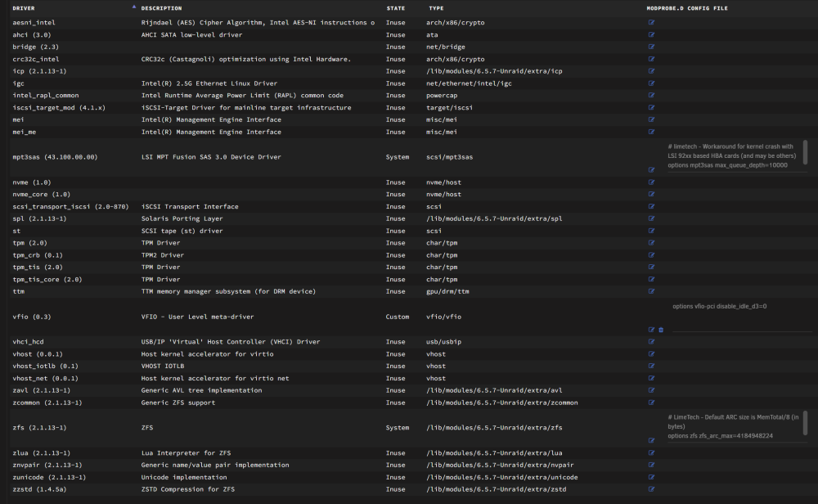The width and height of the screenshot is (818, 504).
Task: Edit modprobe config for vhost_net driver
Action: 651,378
